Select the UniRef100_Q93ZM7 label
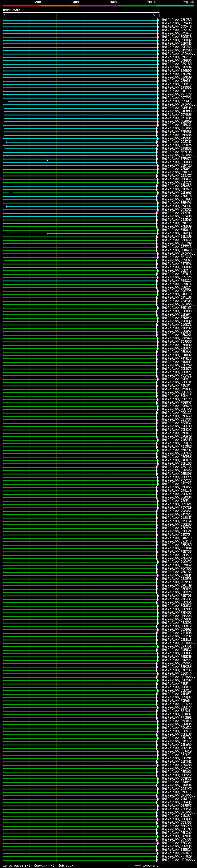 (177, 142)
